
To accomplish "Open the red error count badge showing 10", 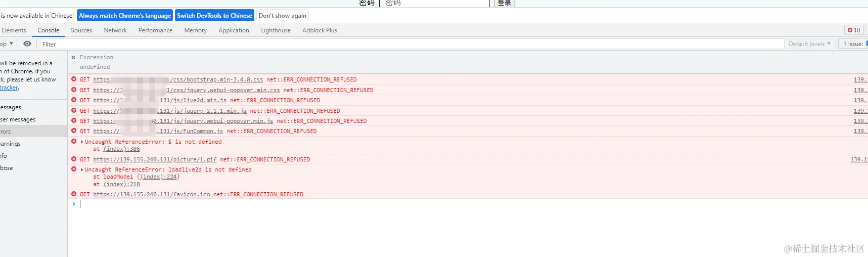I will 854,30.
